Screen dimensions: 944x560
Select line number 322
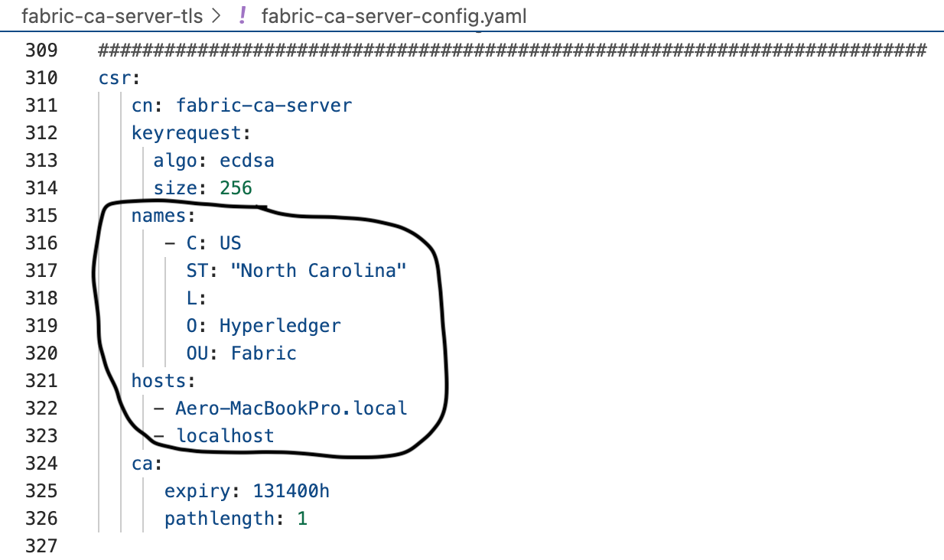41,409
